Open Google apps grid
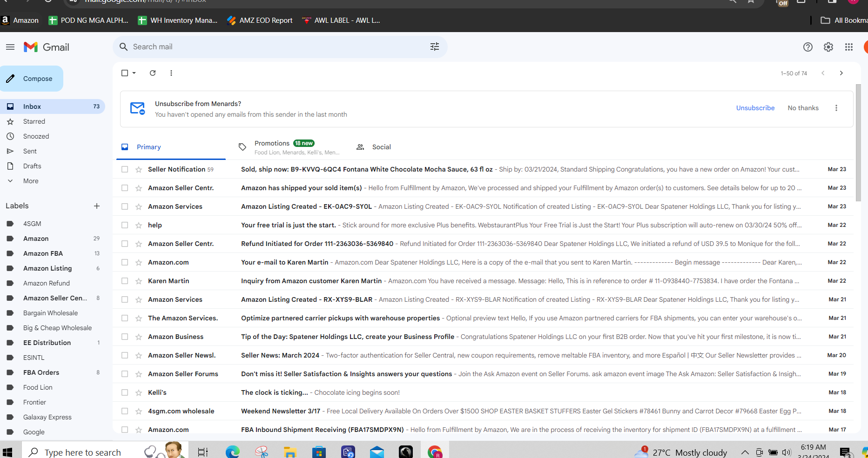The height and width of the screenshot is (458, 868). coord(849,47)
